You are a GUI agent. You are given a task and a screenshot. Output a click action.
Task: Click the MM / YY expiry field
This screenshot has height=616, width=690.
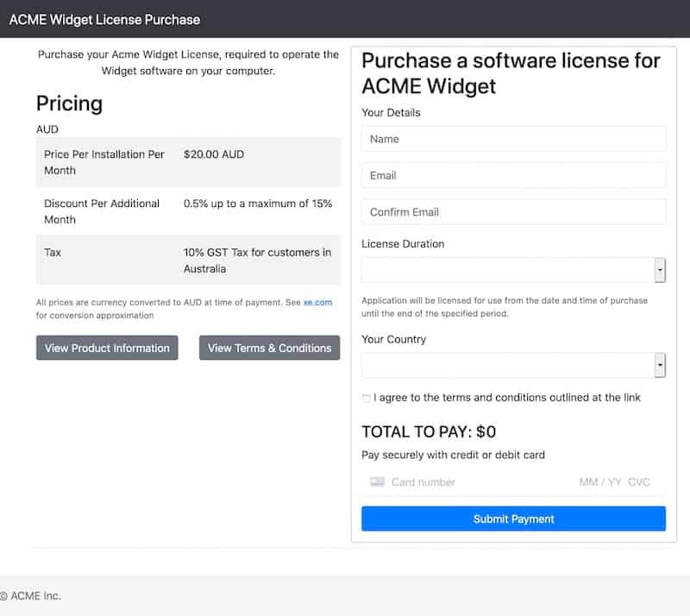point(600,482)
